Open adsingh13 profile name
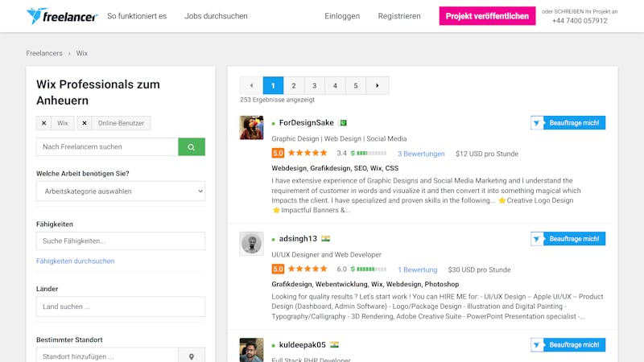This screenshot has width=644, height=362. [x=298, y=238]
